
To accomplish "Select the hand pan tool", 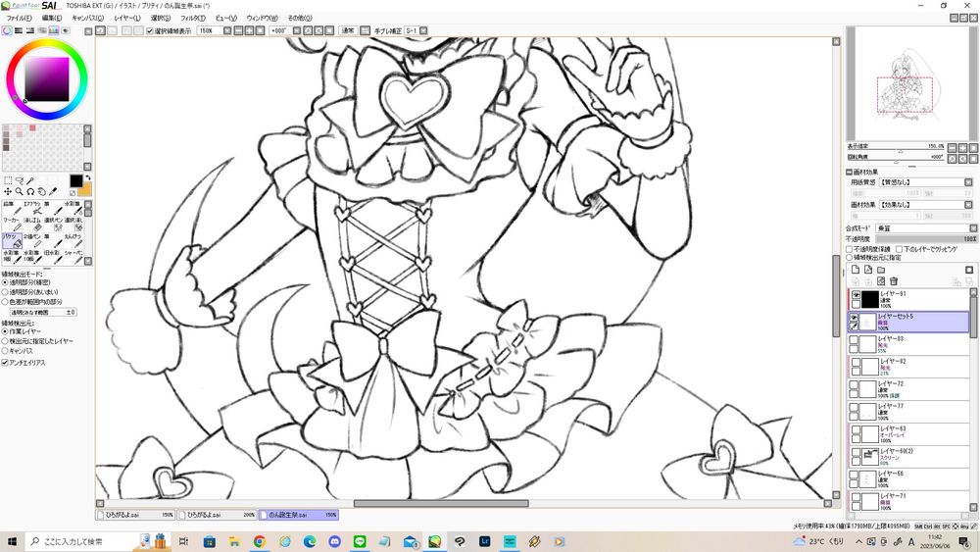I will click(x=42, y=192).
